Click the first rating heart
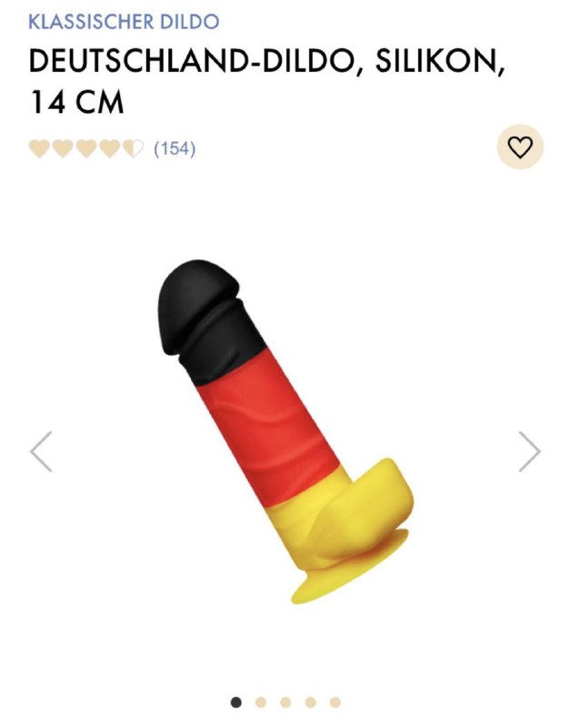This screenshot has width=571, height=728. (39, 148)
